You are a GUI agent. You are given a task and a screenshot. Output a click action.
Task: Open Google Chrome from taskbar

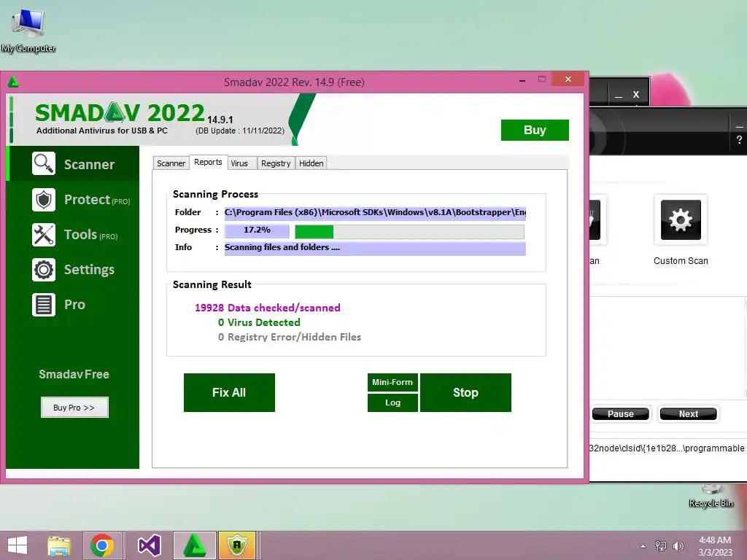click(x=101, y=545)
